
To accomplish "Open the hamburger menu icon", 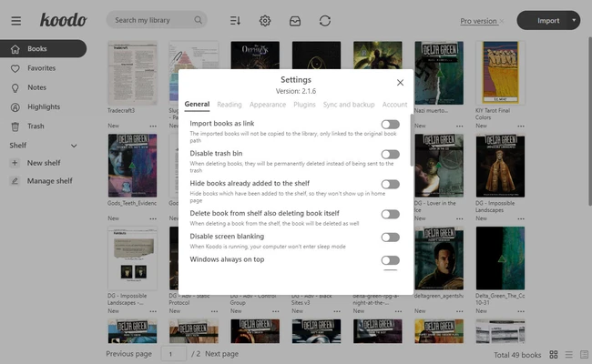I will (15, 21).
